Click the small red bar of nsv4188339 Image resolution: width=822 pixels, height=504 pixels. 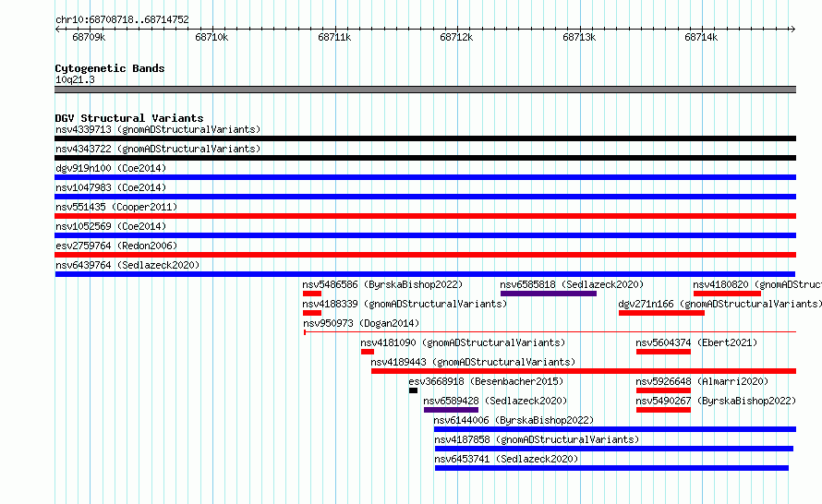pyautogui.click(x=312, y=313)
